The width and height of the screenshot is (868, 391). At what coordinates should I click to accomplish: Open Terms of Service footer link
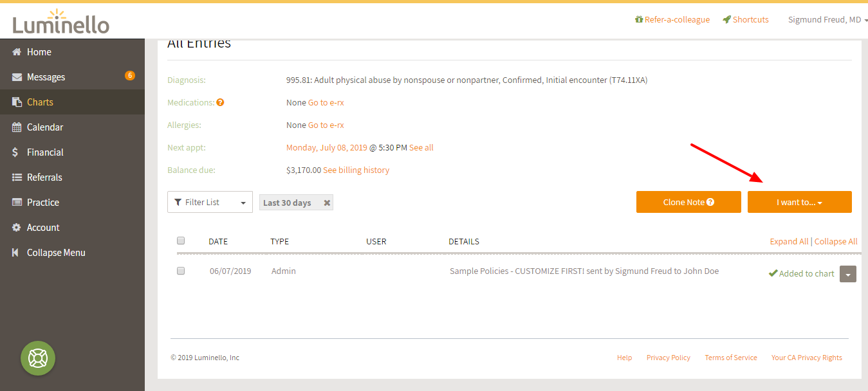coord(731,358)
